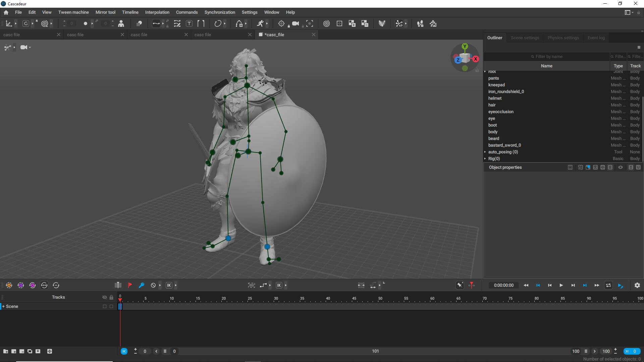
Task: Expand the Rig(0) tree item
Action: coord(485,159)
